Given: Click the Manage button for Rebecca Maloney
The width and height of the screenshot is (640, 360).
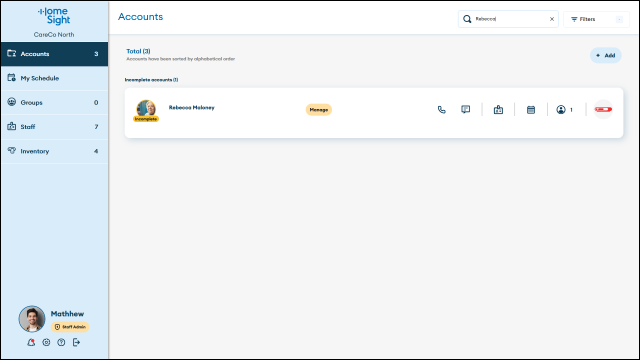Looking at the screenshot, I should tap(318, 110).
